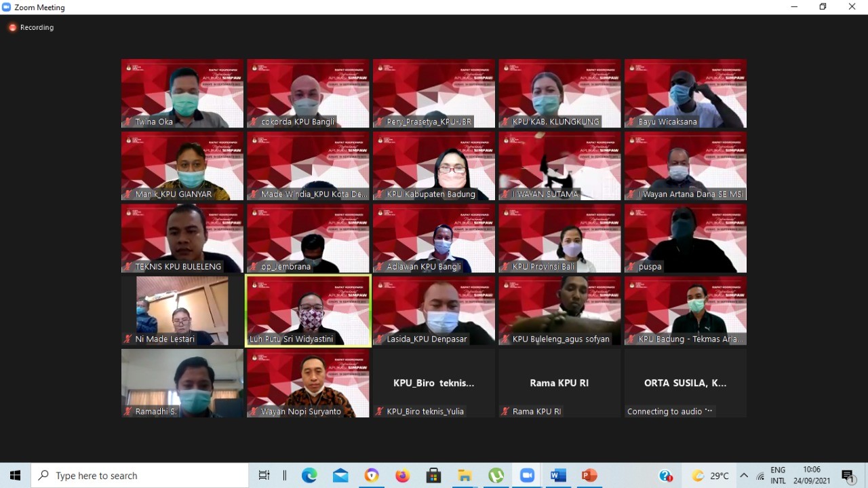Open File Explorer from taskbar
868x488 pixels.
pyautogui.click(x=465, y=476)
